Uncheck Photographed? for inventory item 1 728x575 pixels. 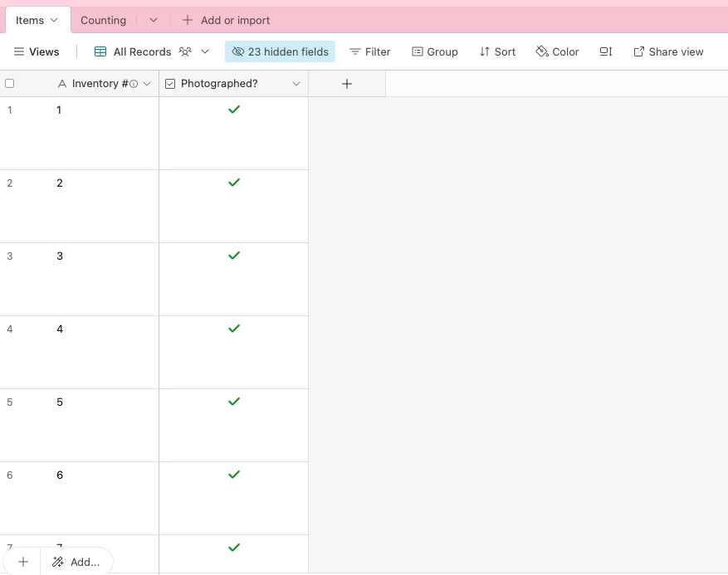tap(234, 110)
